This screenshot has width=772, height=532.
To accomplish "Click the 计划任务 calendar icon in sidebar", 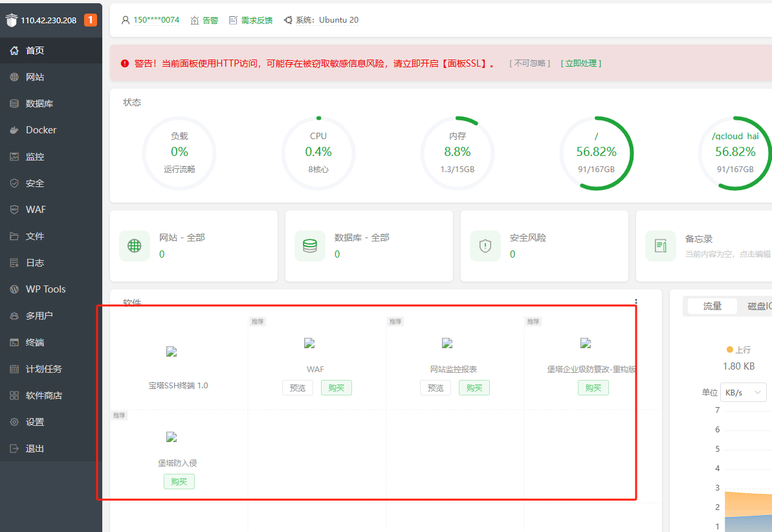I will pyautogui.click(x=14, y=369).
